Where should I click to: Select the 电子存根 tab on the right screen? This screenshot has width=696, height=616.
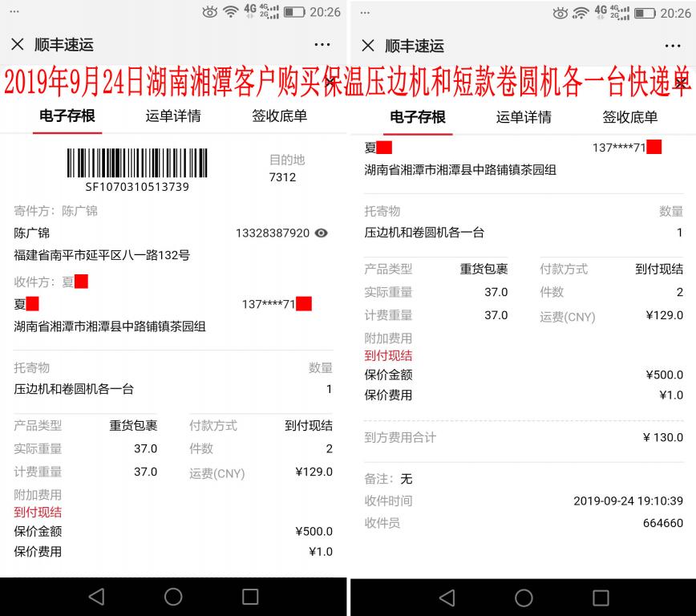(x=417, y=115)
